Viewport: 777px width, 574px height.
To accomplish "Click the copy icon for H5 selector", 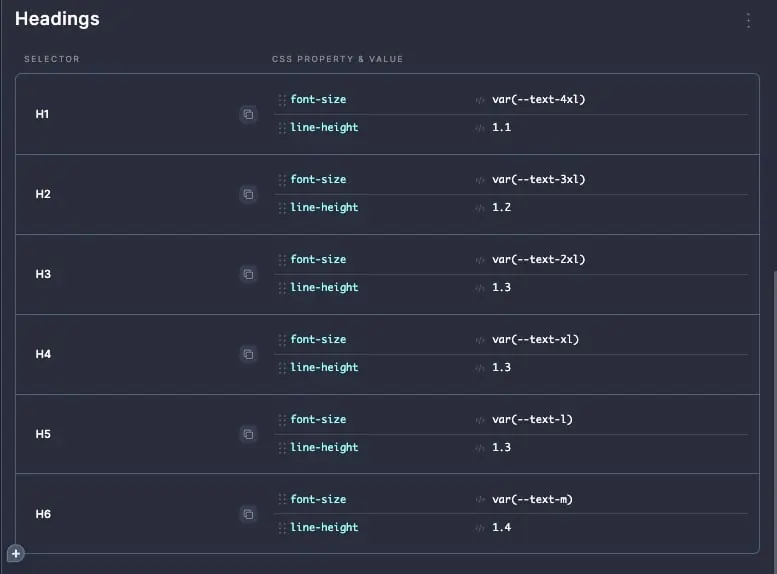I will (248, 434).
